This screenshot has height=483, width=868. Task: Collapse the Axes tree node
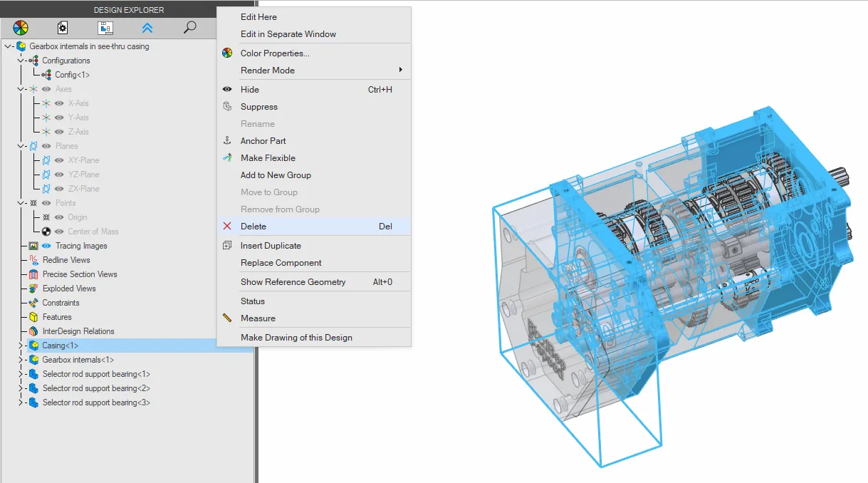(21, 89)
